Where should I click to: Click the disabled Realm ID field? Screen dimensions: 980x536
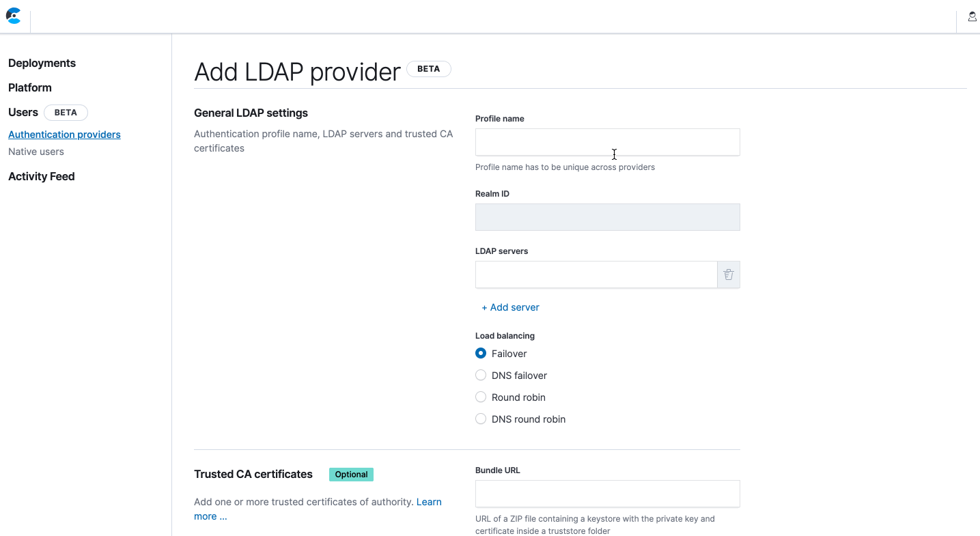click(607, 217)
